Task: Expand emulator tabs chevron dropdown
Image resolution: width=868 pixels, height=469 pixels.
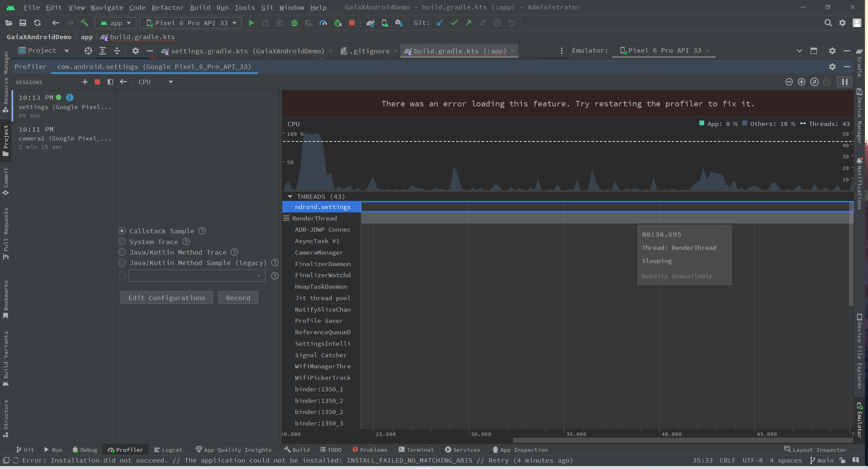Action: click(799, 51)
